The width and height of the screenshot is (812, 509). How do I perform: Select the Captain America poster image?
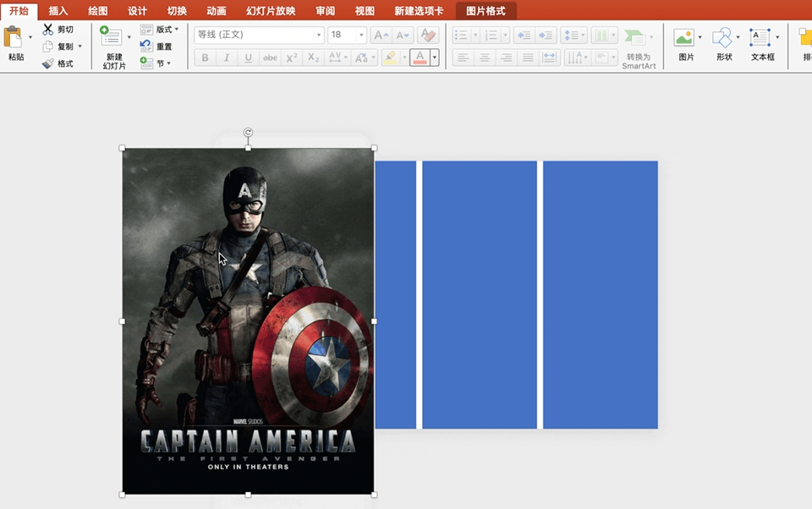(248, 321)
